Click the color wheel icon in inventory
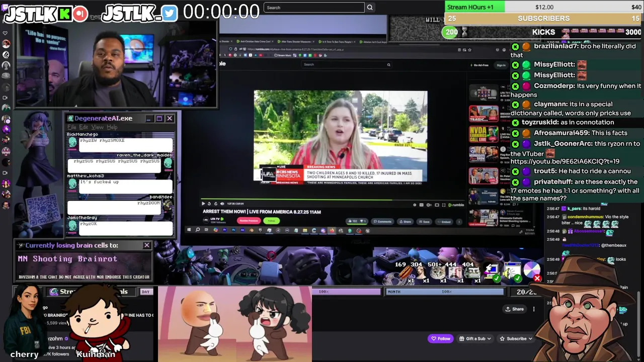This screenshot has width=644, height=362. 531,270
